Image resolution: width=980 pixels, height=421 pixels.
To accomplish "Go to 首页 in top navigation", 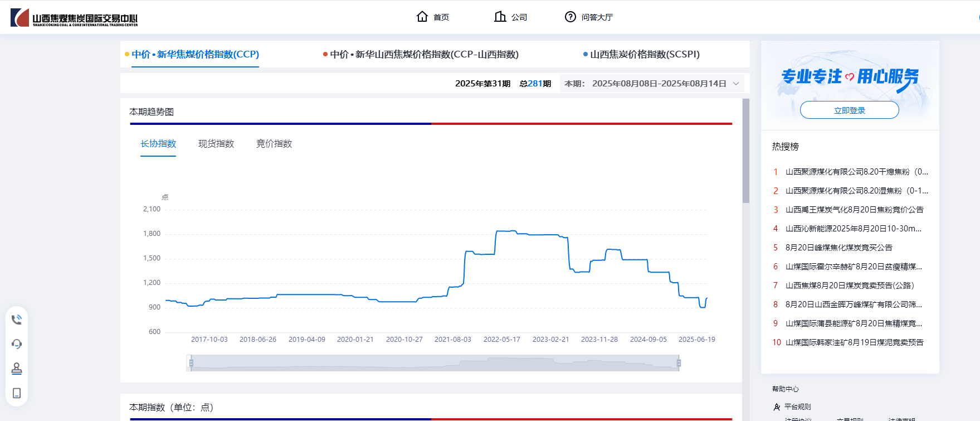I will (x=441, y=17).
